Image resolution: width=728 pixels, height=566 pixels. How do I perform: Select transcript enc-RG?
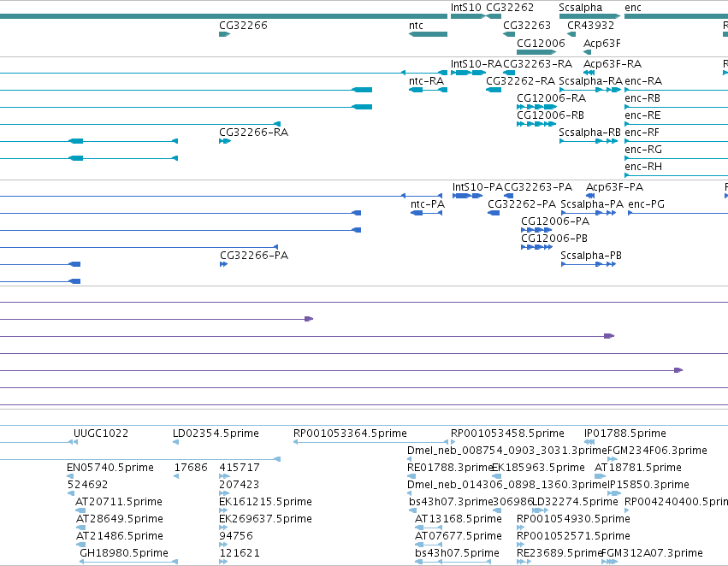click(x=643, y=150)
